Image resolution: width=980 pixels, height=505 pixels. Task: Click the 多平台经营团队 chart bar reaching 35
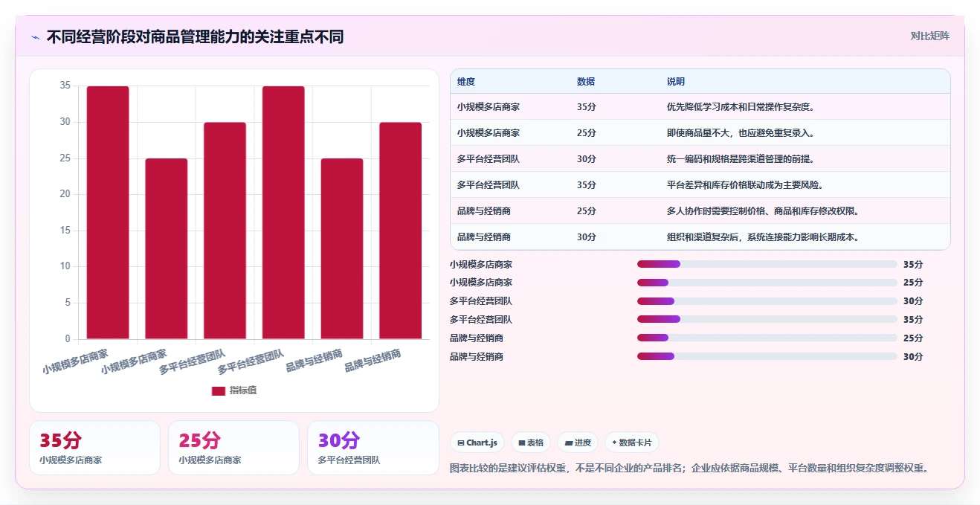point(283,213)
